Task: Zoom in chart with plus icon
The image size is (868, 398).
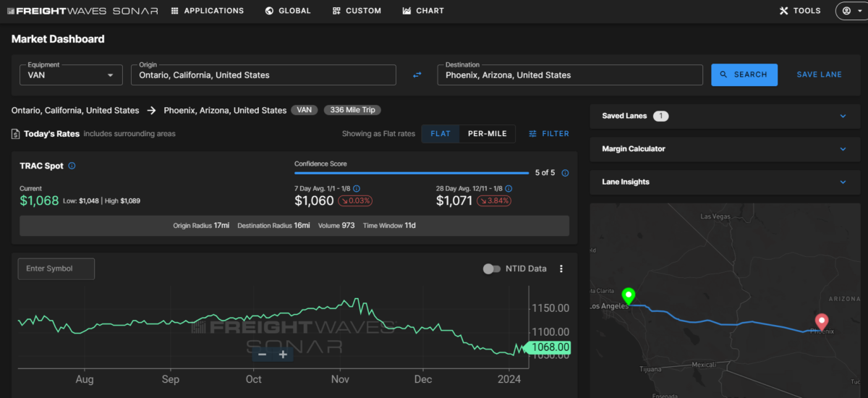Action: tap(283, 355)
